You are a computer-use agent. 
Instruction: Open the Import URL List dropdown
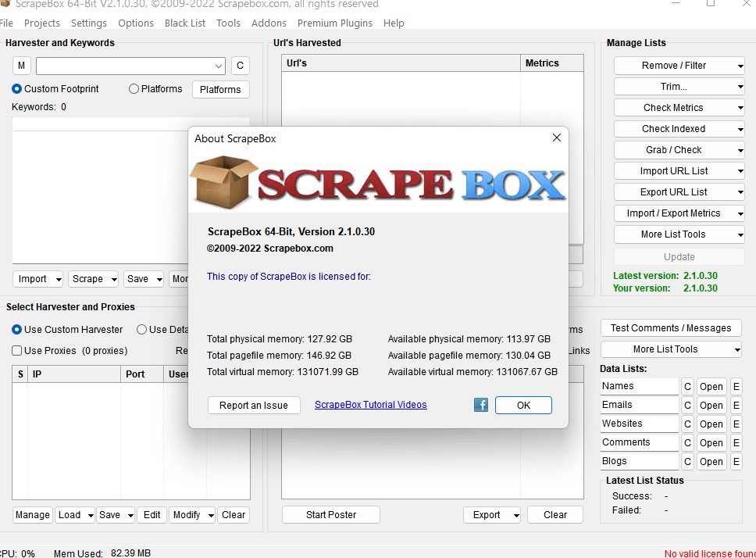click(x=679, y=170)
